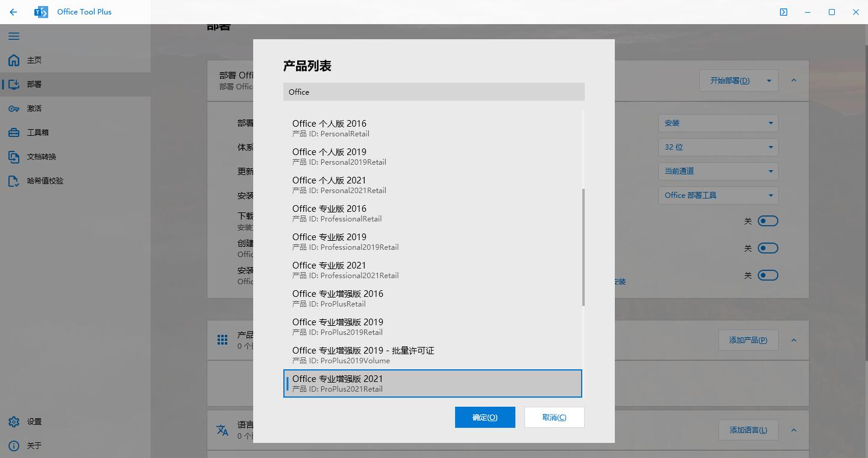The image size is (868, 458).
Task: Click the home icon in sidebar
Action: [14, 60]
